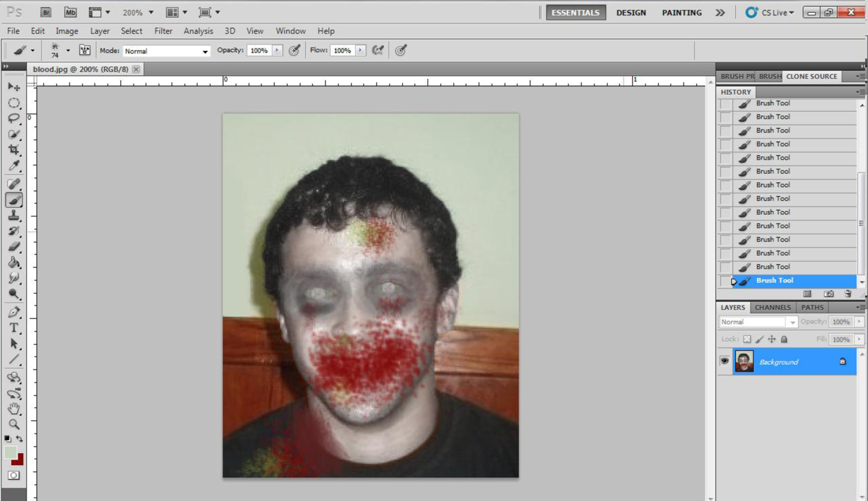The width and height of the screenshot is (868, 501).
Task: Click the foreground color swatch
Action: click(x=10, y=452)
